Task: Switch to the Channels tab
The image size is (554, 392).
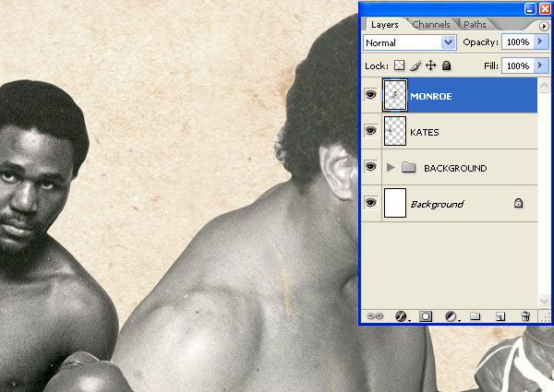Action: coord(432,24)
